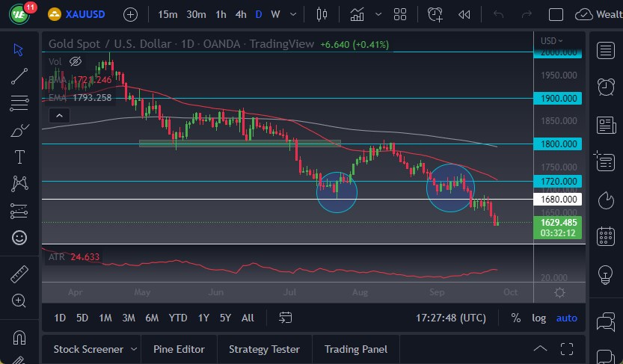Expand the timeframe dropdown arrow
The height and width of the screenshot is (364, 623).
pos(292,14)
